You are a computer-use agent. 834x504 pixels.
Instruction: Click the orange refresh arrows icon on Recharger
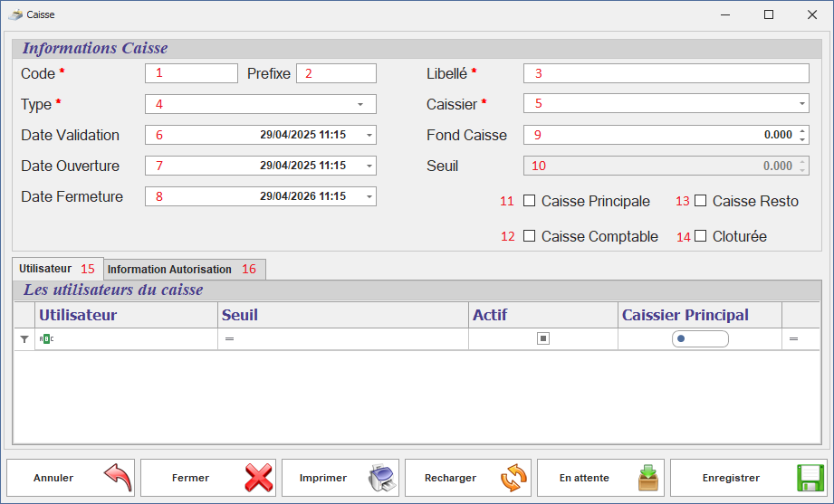[513, 478]
